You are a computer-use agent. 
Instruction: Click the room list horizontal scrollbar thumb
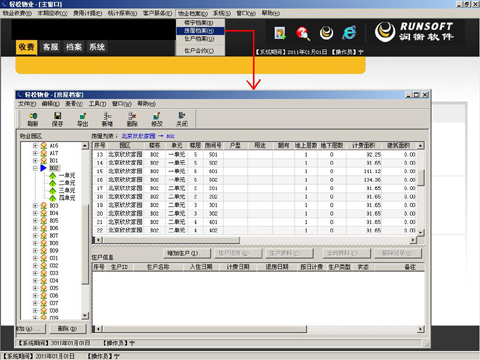(171, 240)
